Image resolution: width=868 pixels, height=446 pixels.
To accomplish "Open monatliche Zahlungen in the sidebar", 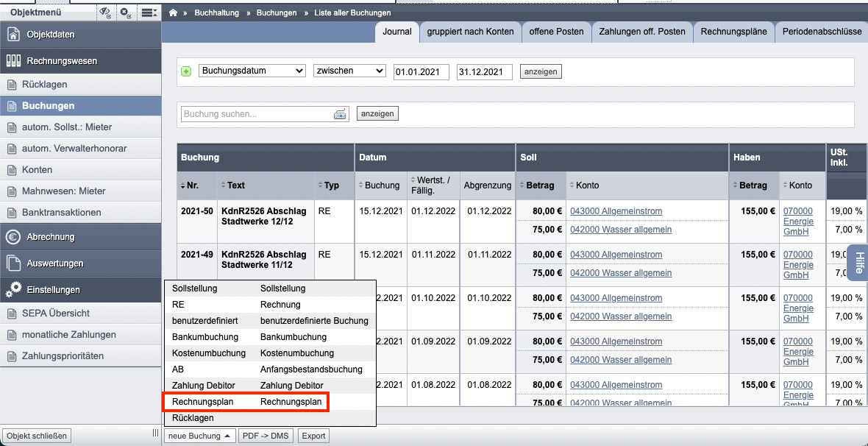I will [81, 335].
